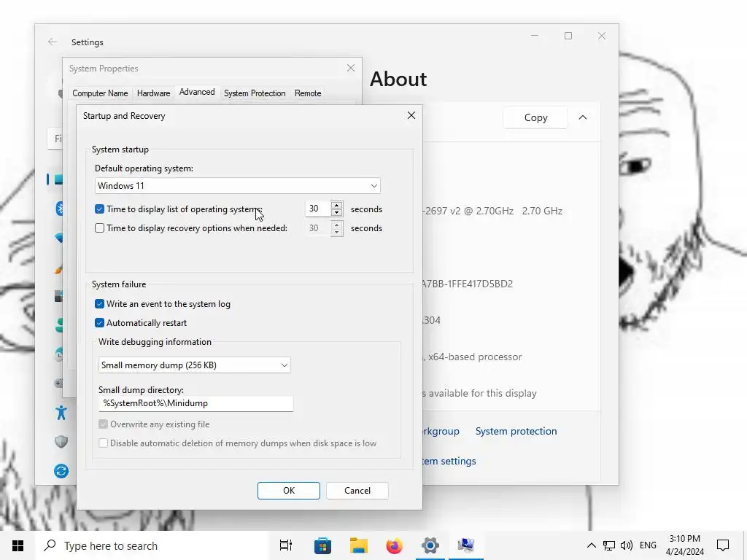Click the operating systems list seconds field

pos(318,209)
